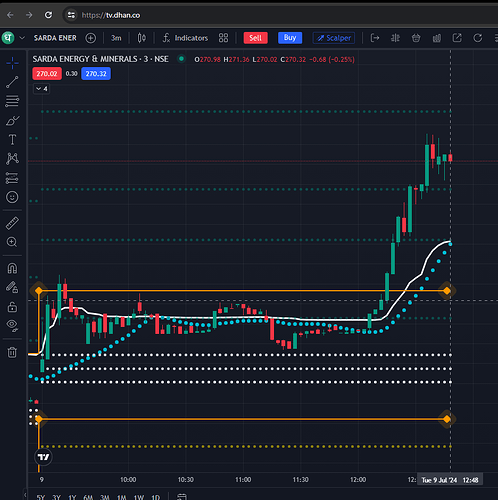Screen dimensions: 498x500
Task: Go back in the browser
Action: tap(10, 15)
